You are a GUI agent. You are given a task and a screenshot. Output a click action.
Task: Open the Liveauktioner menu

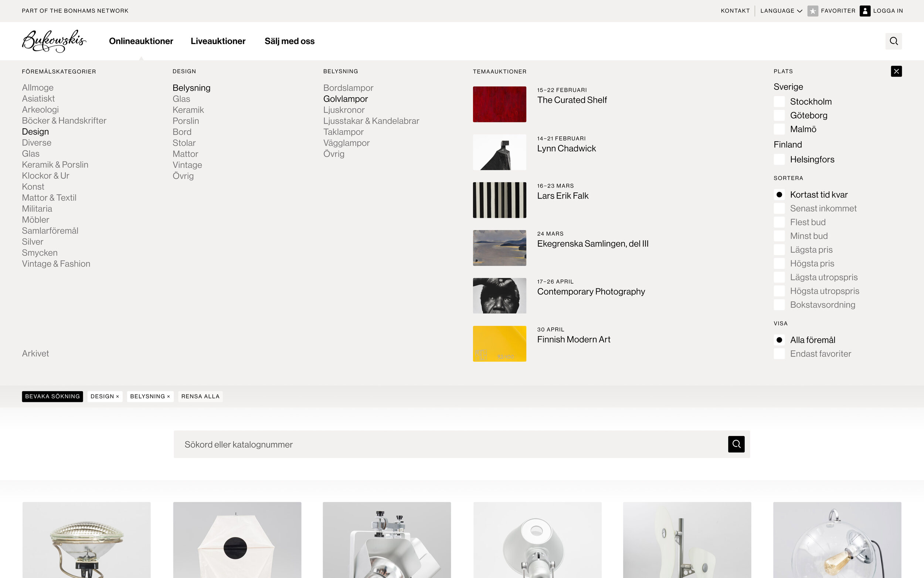(x=218, y=41)
